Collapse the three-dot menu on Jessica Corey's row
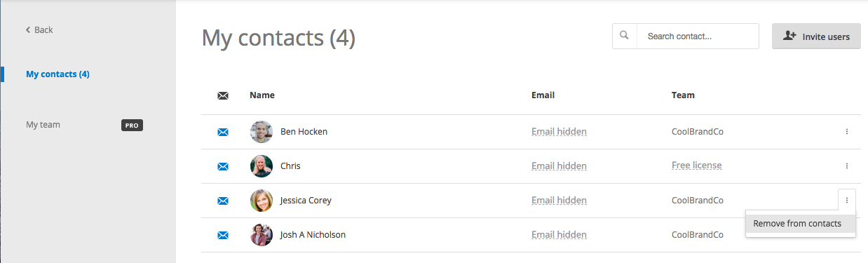 (x=847, y=201)
